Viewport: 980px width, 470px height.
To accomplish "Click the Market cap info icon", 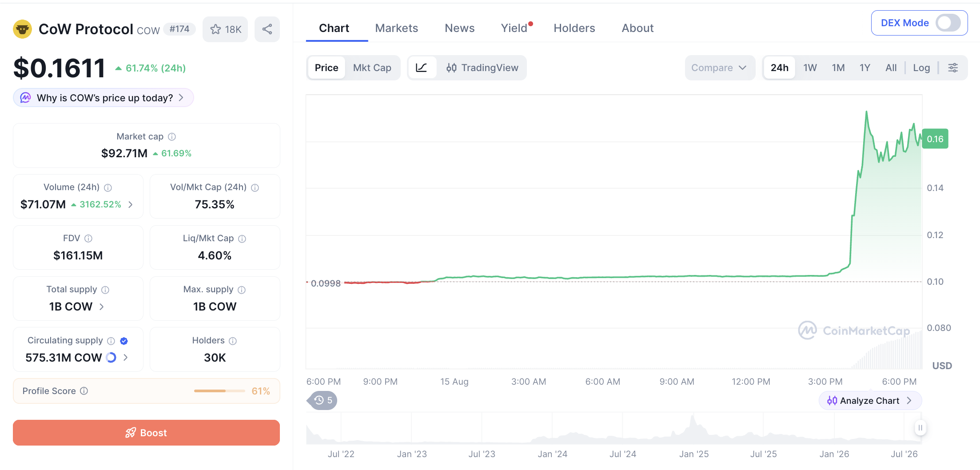I will click(x=172, y=137).
